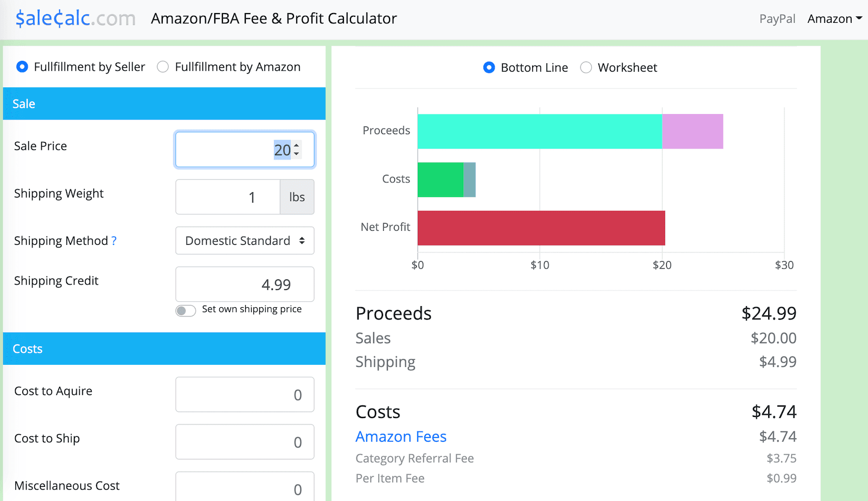Click the lbs unit label button
The image size is (868, 501).
tap(297, 197)
